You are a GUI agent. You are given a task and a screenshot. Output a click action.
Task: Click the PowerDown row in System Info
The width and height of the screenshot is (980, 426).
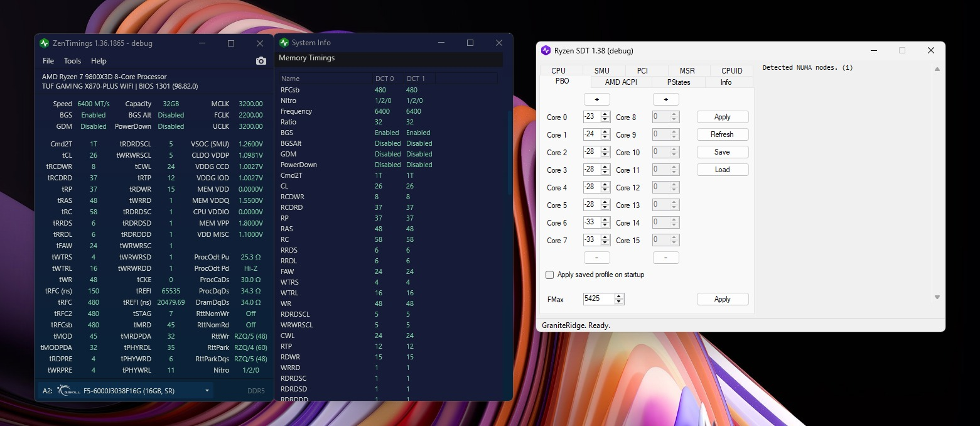[389, 165]
